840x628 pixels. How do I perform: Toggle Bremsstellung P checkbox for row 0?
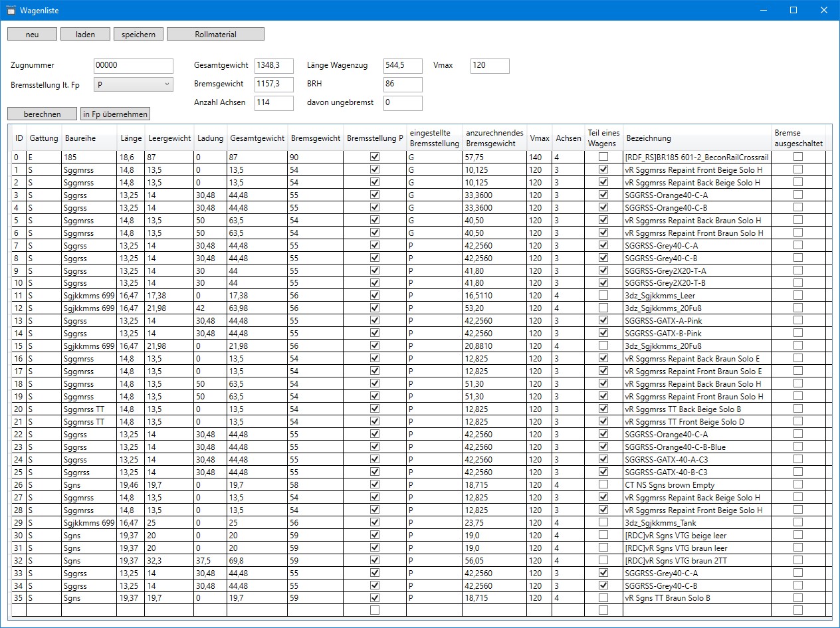375,157
